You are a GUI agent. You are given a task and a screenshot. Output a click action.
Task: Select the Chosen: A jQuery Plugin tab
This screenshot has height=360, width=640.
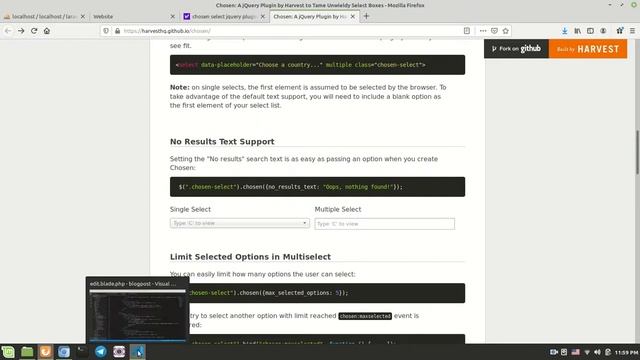pos(314,16)
